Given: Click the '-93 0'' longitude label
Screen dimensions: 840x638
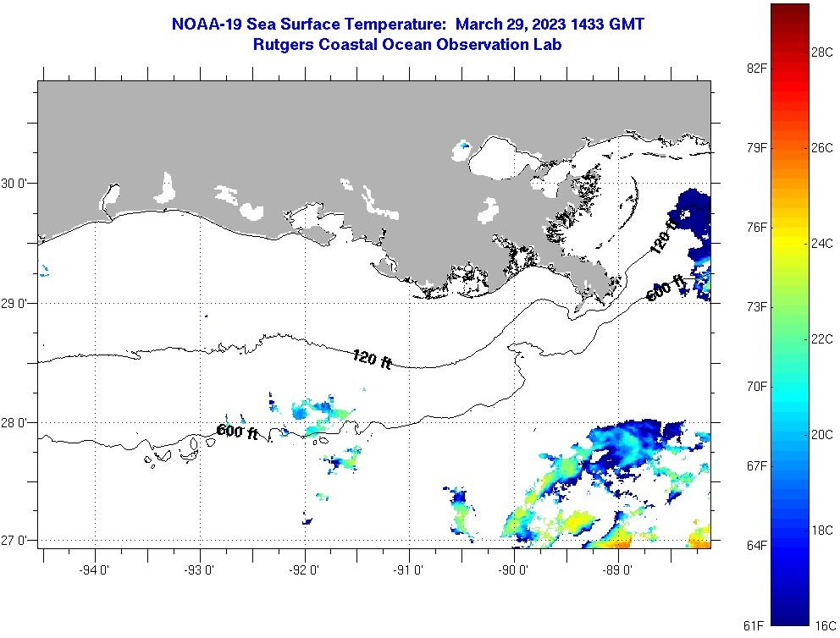Looking at the screenshot, I should click(x=199, y=569).
